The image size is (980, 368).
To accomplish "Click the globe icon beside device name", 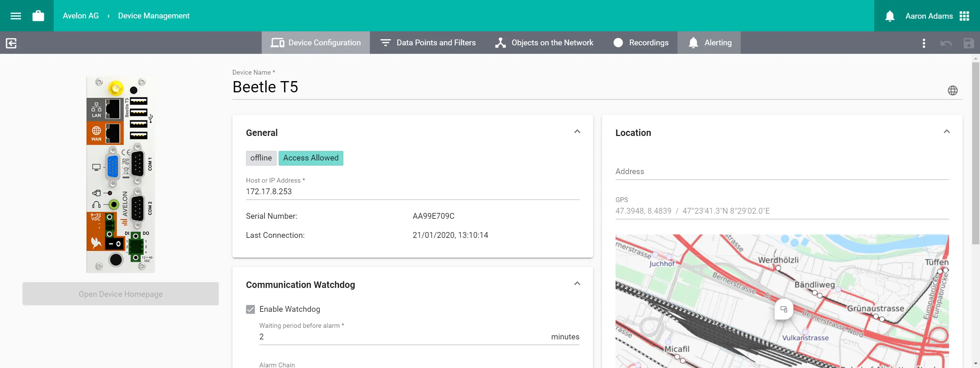I will point(952,90).
